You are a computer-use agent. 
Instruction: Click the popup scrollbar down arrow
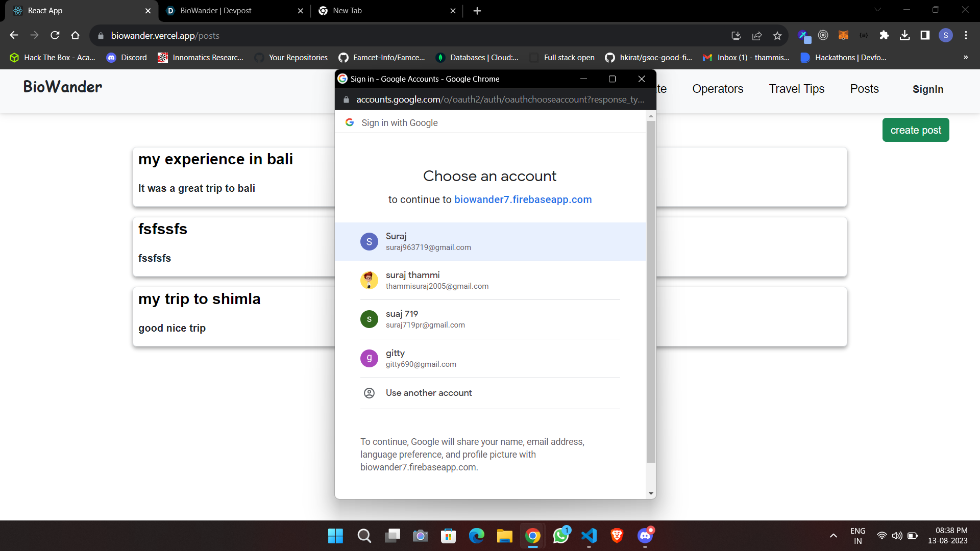pyautogui.click(x=651, y=493)
